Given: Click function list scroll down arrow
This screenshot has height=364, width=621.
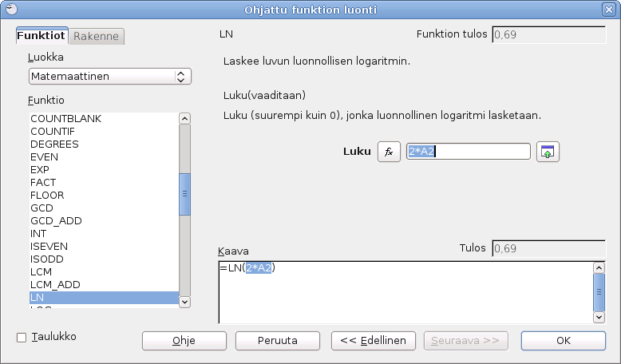Looking at the screenshot, I should coord(184,301).
